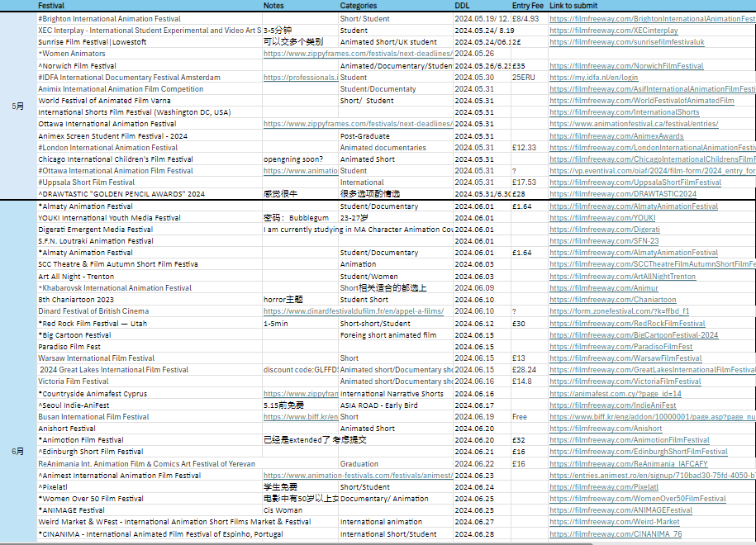Select the #Uppsala Short Film Festival cell
Image resolution: width=756 pixels, height=545 pixels.
point(150,182)
